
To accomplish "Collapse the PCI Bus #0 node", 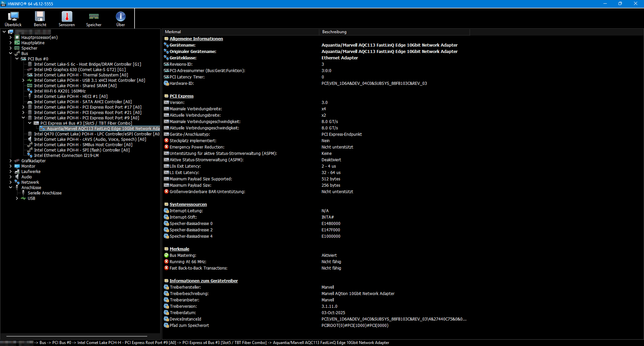I will (x=17, y=59).
